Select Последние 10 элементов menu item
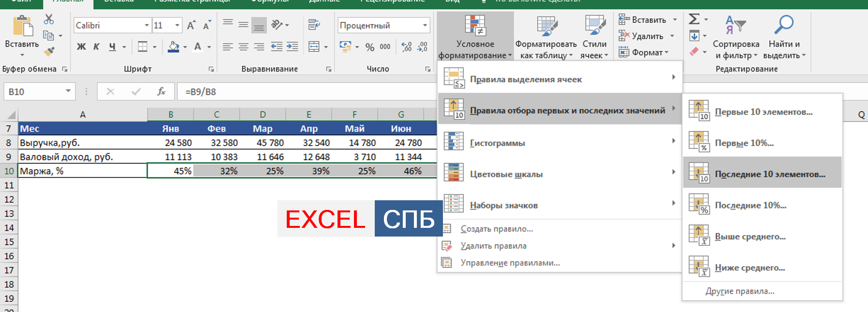868x312 pixels. (769, 174)
